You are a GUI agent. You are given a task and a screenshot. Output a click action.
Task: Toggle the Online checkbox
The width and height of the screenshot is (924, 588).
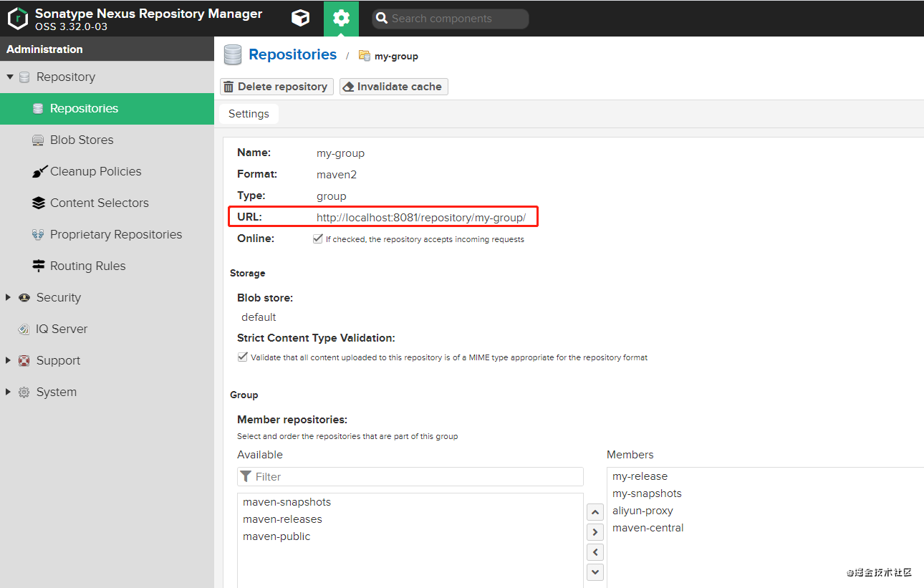pyautogui.click(x=318, y=239)
